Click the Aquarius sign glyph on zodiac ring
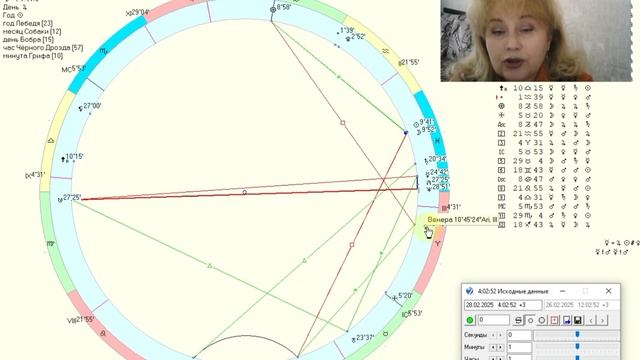The height and width of the screenshot is (360, 640). click(385, 51)
